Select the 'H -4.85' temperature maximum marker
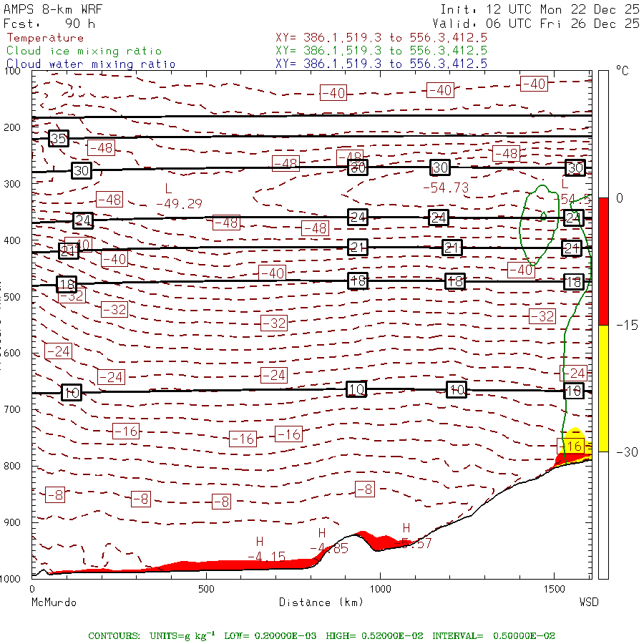This screenshot has width=644, height=644. point(329,541)
